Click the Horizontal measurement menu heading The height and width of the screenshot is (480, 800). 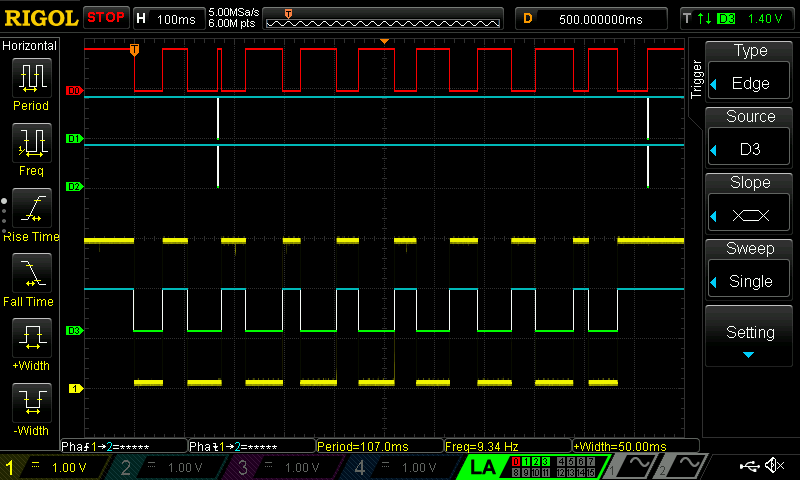[30, 46]
